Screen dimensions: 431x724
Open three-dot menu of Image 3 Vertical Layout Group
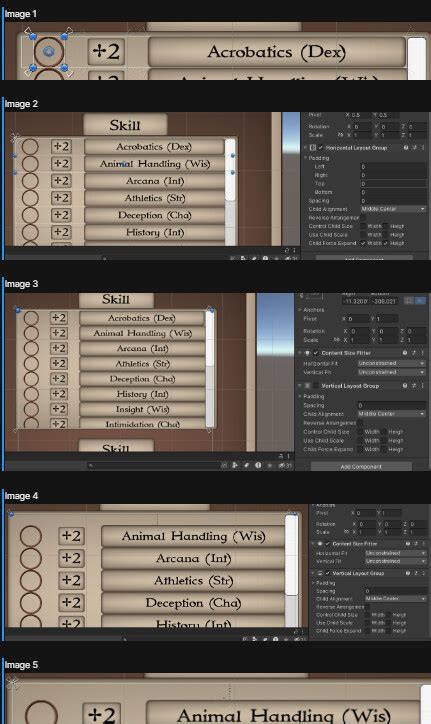click(423, 386)
